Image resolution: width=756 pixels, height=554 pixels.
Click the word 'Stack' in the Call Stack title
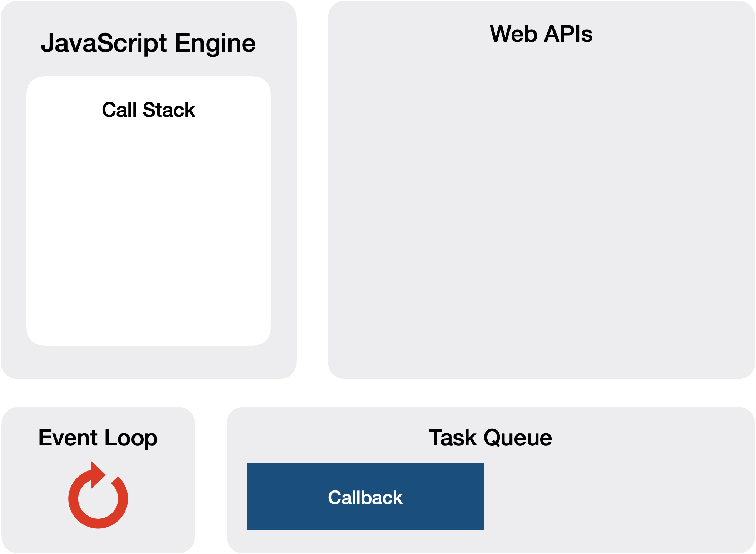click(169, 110)
